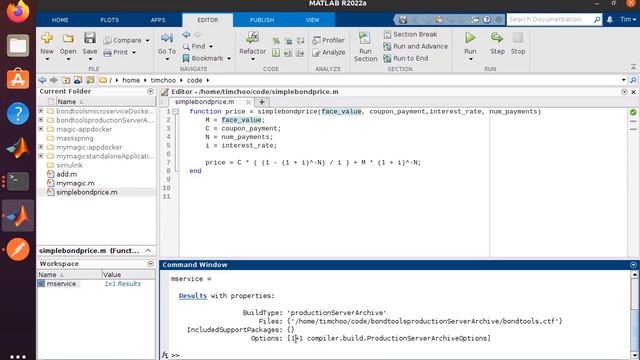Open Firefox from the Ubuntu dock
The width and height of the screenshot is (640, 360).
click(18, 11)
